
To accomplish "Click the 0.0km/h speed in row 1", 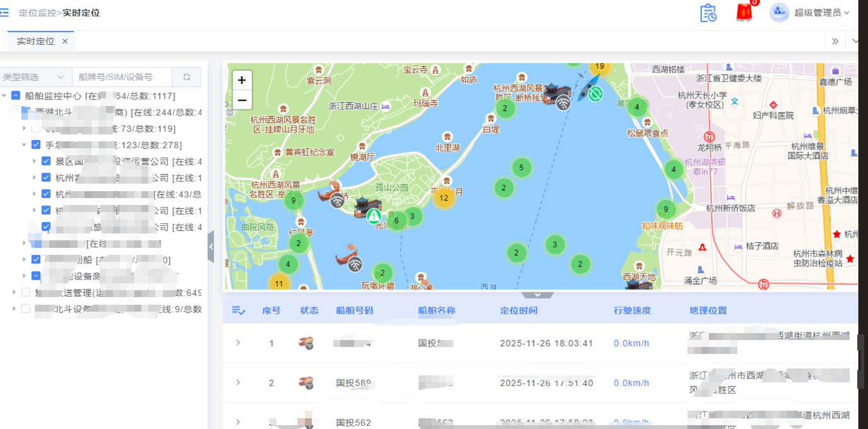I will pyautogui.click(x=631, y=343).
